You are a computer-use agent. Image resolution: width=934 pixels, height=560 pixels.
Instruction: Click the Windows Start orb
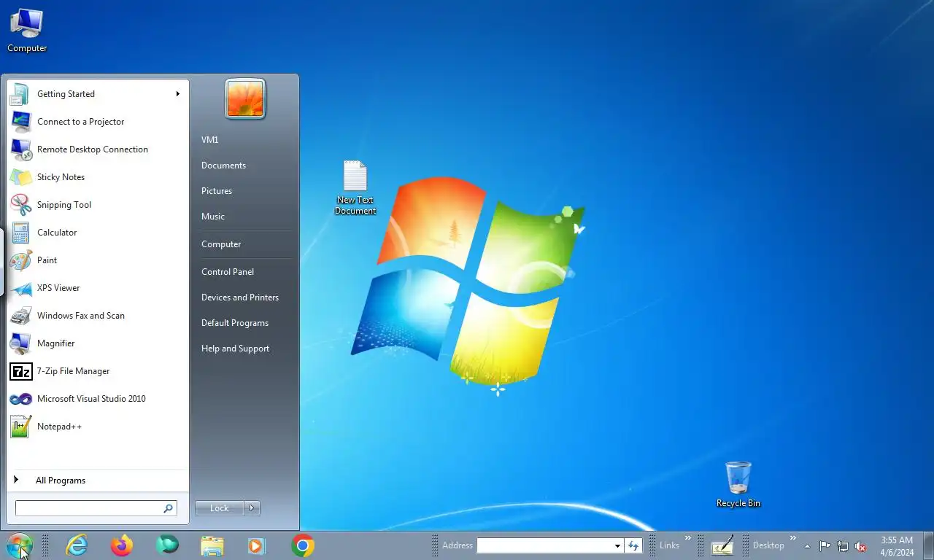pyautogui.click(x=19, y=545)
